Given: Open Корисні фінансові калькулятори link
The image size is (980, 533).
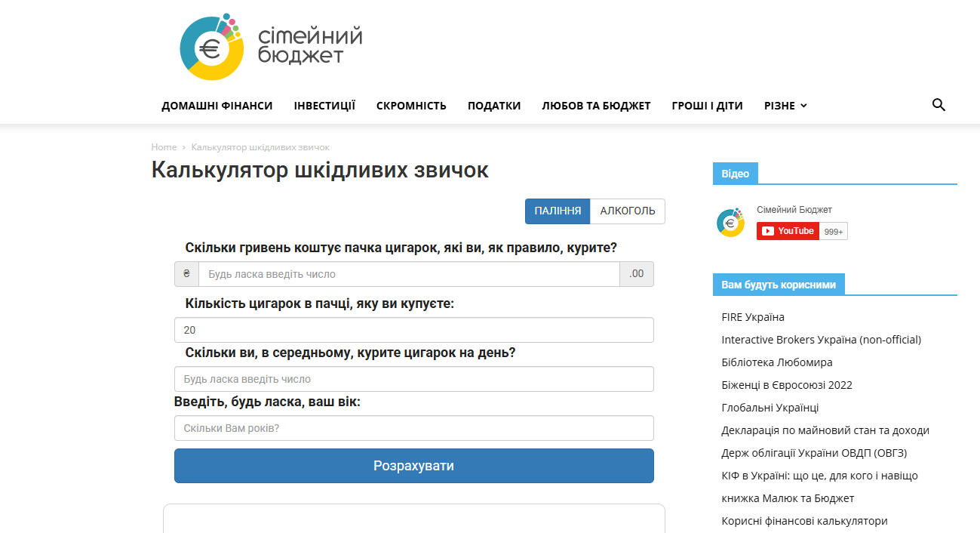Looking at the screenshot, I should pyautogui.click(x=804, y=521).
